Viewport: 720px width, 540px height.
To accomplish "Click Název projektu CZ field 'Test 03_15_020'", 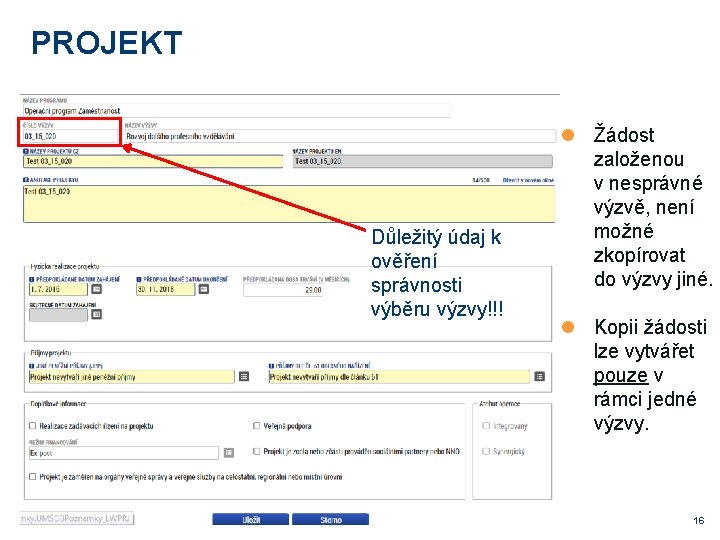I will click(153, 161).
